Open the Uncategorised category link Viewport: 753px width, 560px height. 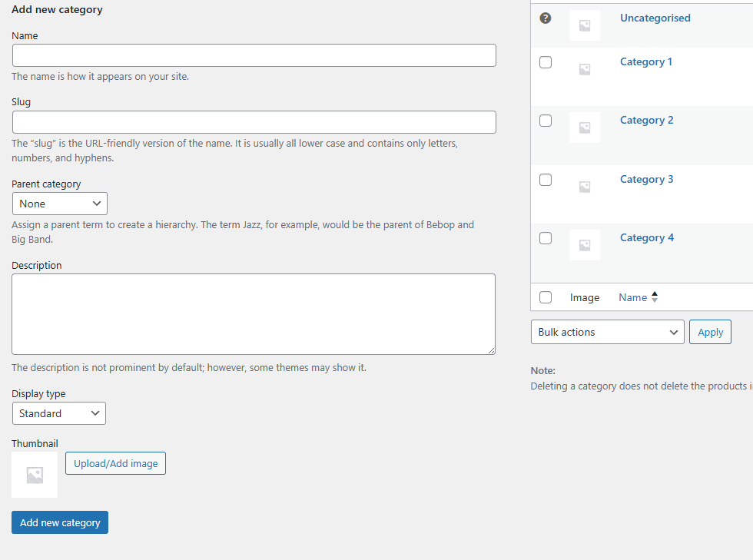click(655, 18)
